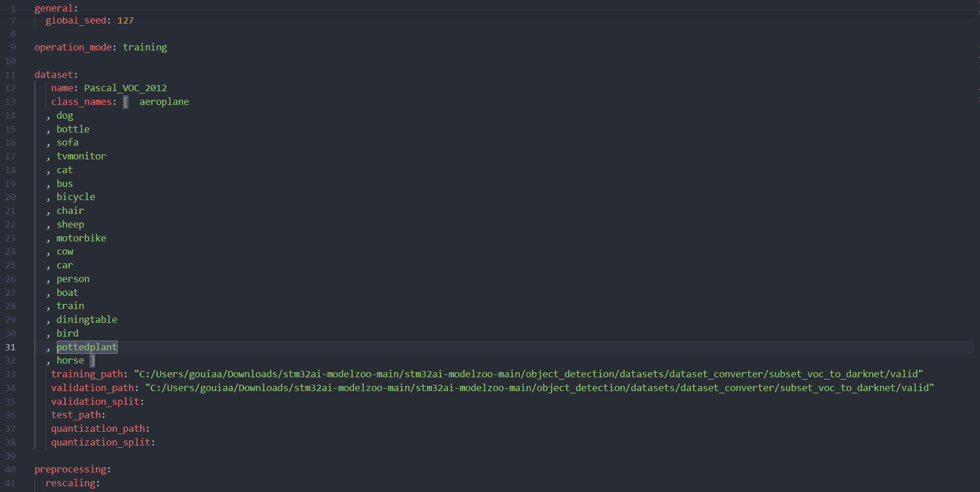The height and width of the screenshot is (492, 980).
Task: Place cursor on 'training' operation mode value
Action: click(x=145, y=48)
